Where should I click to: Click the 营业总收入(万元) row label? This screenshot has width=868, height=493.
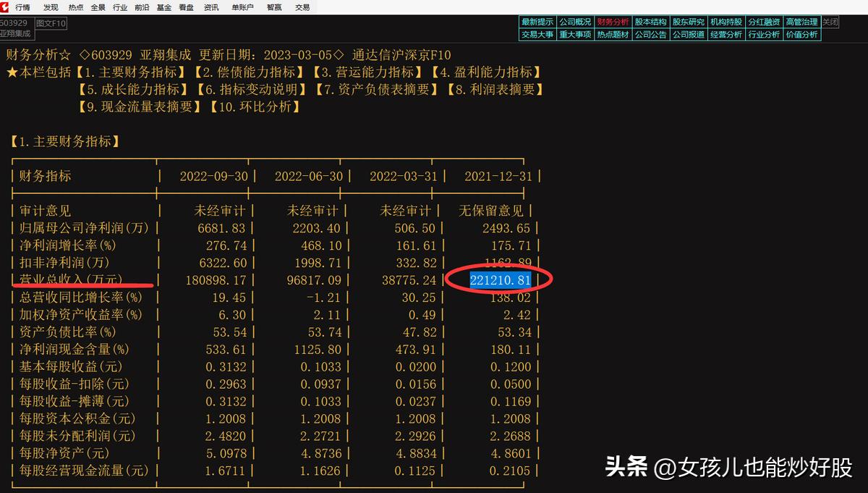[71, 279]
